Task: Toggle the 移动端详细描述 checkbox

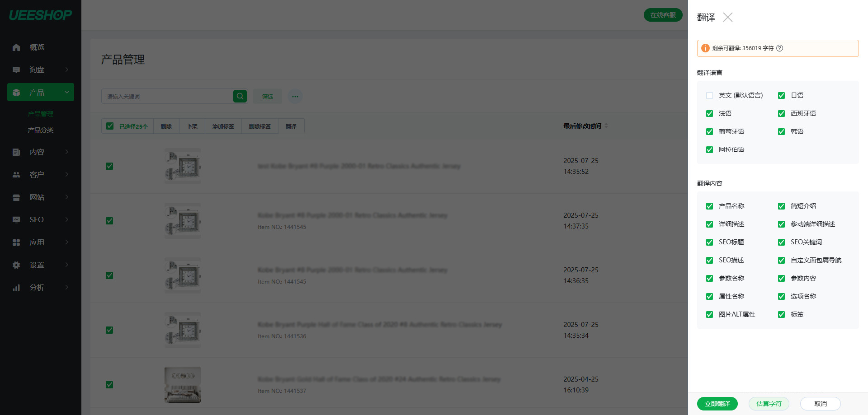Action: 781,224
